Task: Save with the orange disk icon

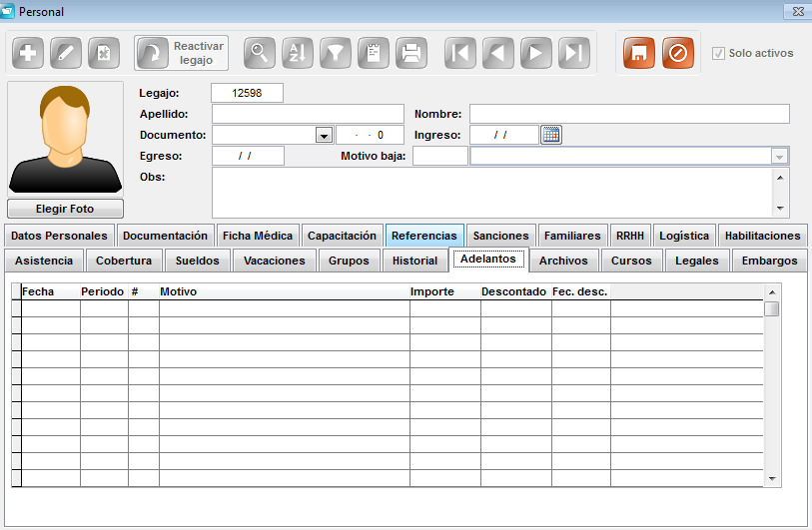Action: coord(639,53)
